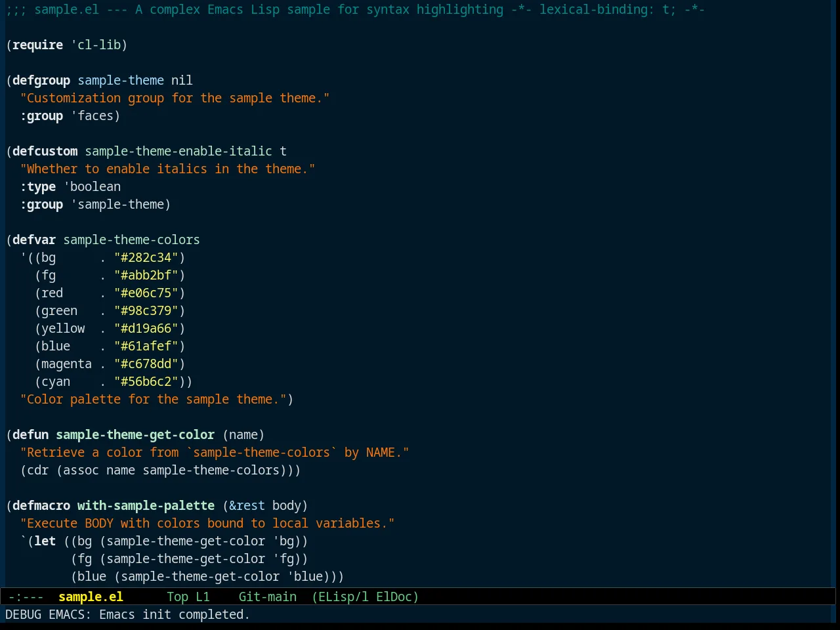Viewport: 840px width, 630px height.
Task: Click on 'boolean symbol
Action: [92, 186]
